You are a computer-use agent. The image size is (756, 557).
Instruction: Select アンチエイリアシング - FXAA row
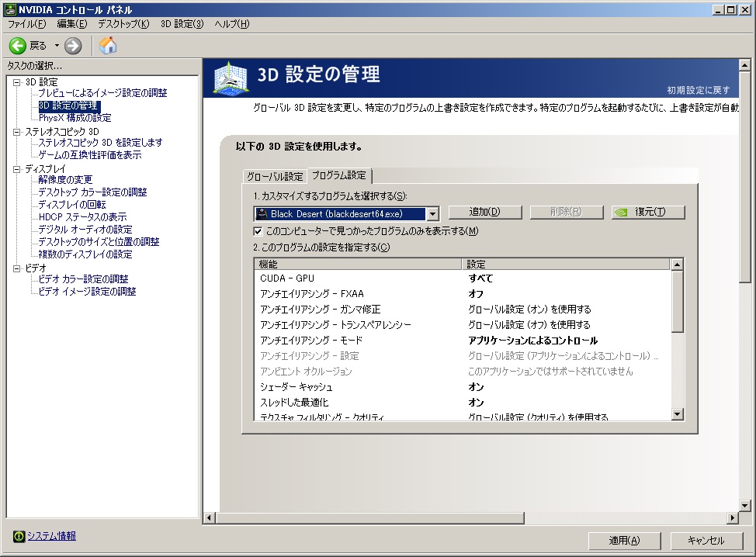pos(463,294)
